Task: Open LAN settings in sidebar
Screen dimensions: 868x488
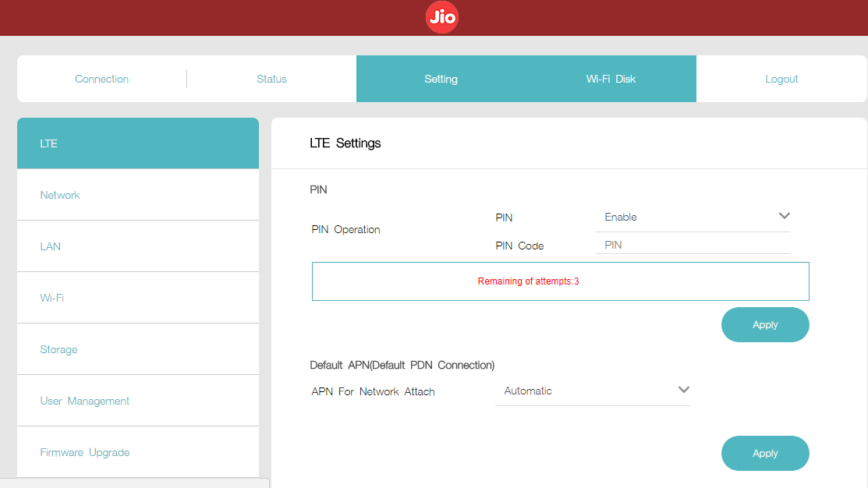Action: coord(138,246)
